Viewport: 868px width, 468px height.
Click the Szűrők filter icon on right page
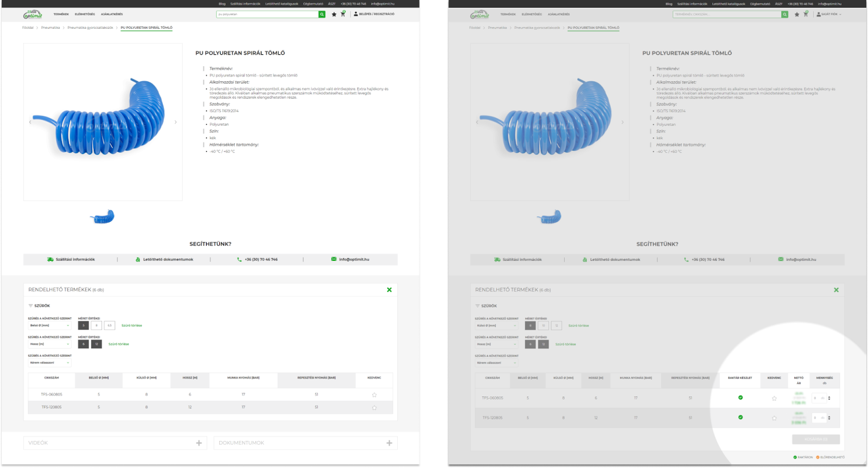coord(477,306)
